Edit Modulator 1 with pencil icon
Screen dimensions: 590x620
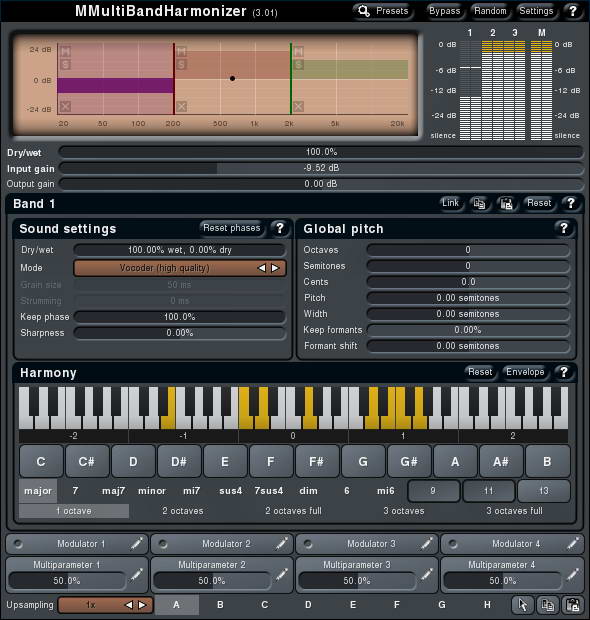point(136,544)
